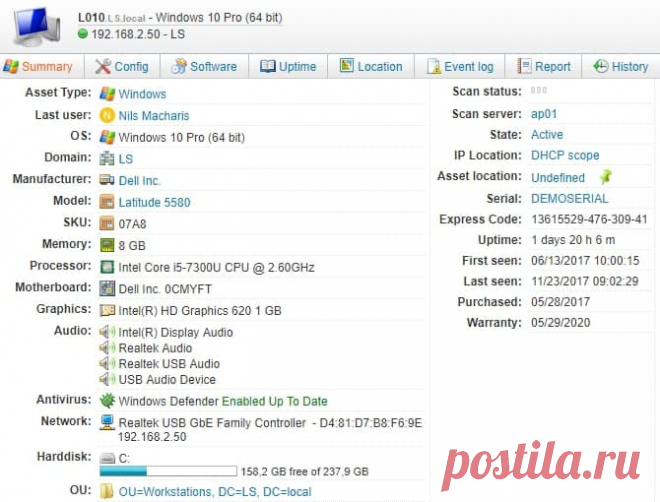Open the Report tab

543,66
